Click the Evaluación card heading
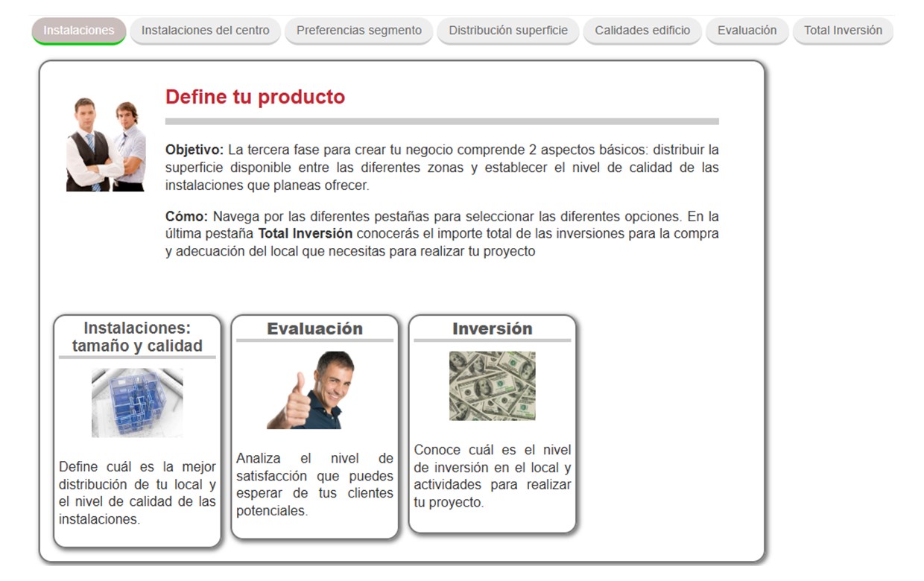The image size is (924, 581). 314,328
